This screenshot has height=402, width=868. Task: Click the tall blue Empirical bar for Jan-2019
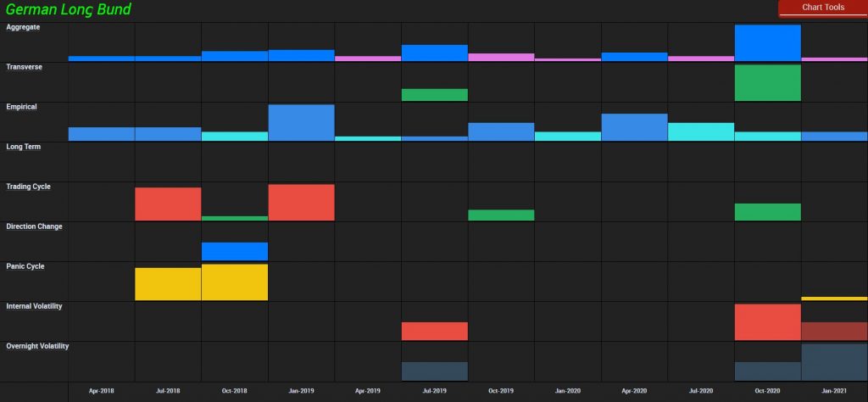pos(301,122)
